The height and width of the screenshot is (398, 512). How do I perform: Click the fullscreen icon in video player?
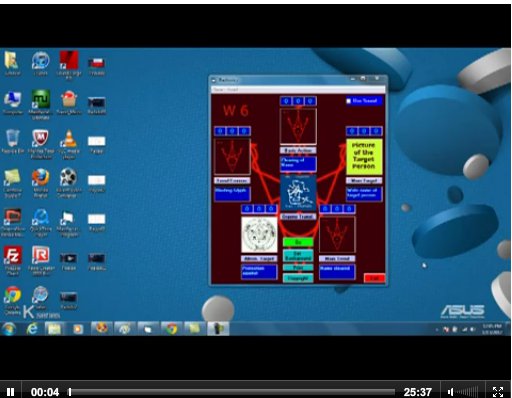[498, 392]
